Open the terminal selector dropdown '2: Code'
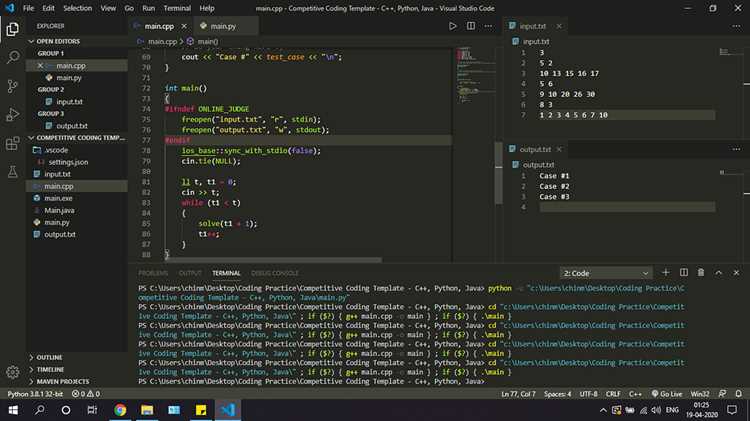 point(605,272)
